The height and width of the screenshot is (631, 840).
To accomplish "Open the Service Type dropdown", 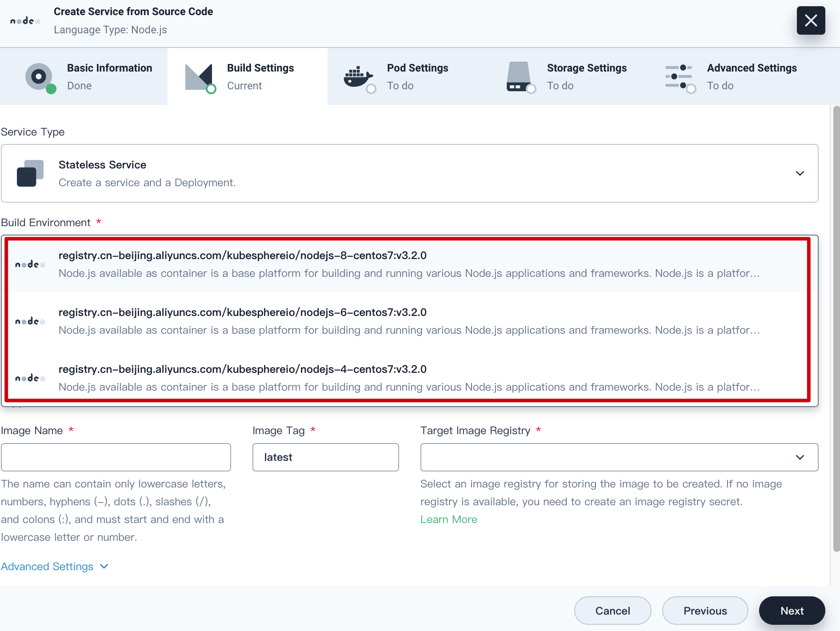I will pyautogui.click(x=409, y=173).
